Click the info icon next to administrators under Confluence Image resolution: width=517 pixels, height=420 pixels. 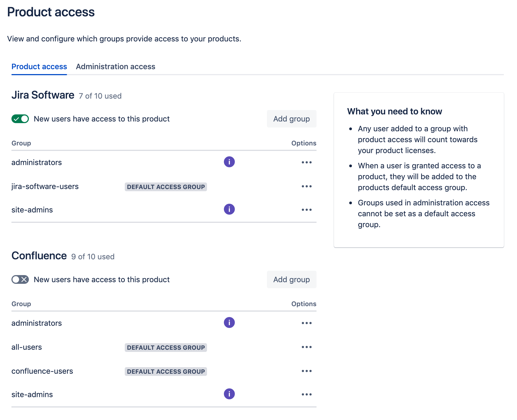[229, 322]
